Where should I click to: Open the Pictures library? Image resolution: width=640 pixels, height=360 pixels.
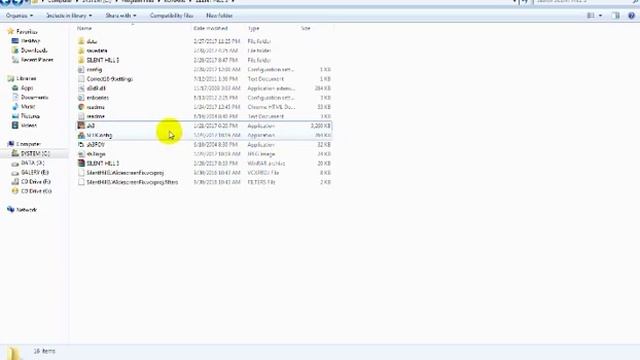(30, 116)
